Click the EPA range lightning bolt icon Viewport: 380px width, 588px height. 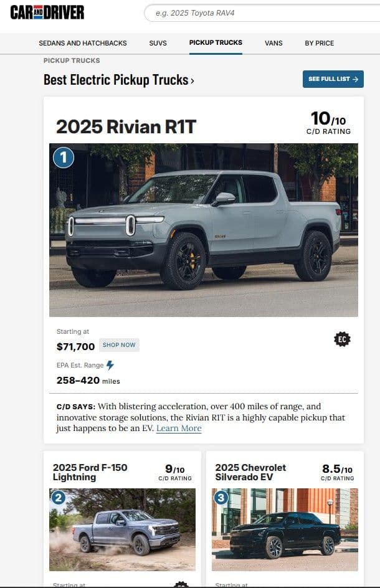point(110,365)
